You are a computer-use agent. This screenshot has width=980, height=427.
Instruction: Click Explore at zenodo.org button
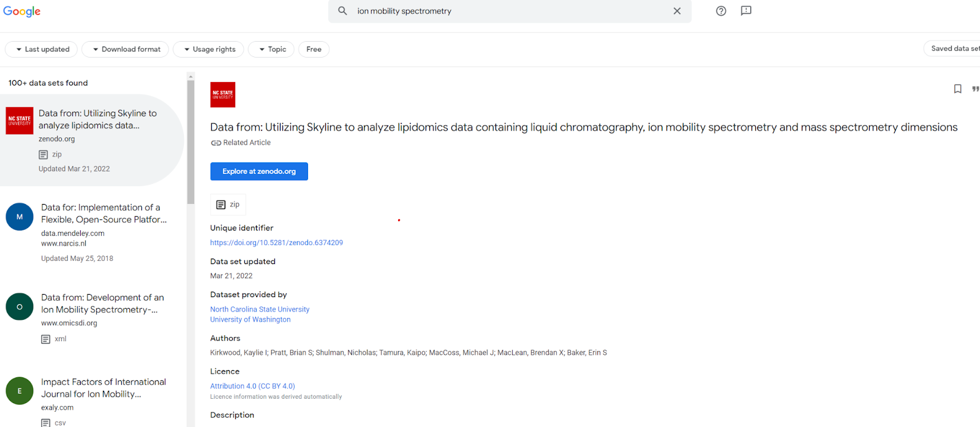[259, 172]
